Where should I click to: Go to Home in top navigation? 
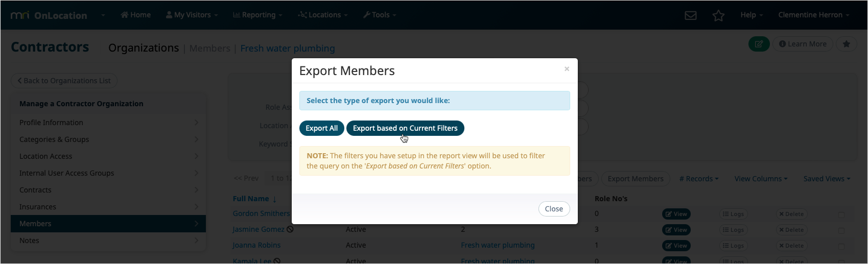coord(136,15)
